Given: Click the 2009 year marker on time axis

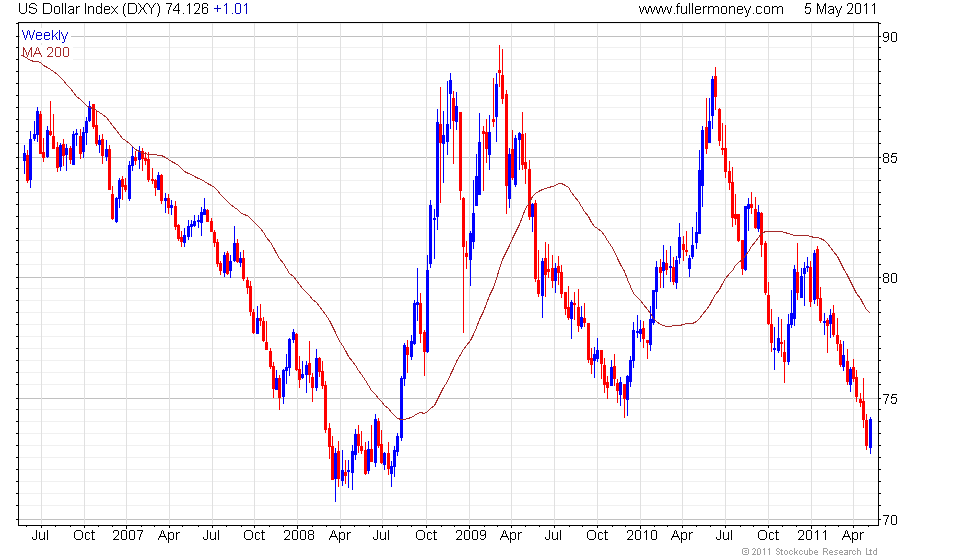Looking at the screenshot, I should [471, 536].
